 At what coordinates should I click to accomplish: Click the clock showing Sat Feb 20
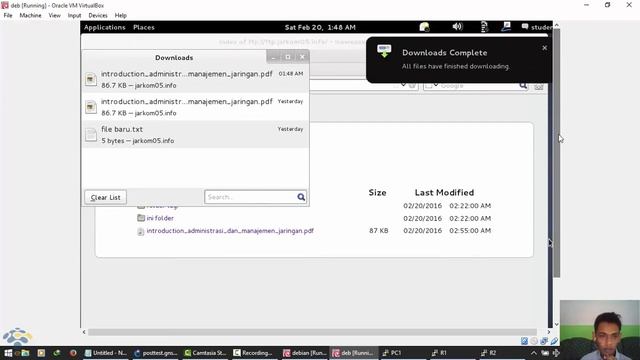tap(320, 27)
